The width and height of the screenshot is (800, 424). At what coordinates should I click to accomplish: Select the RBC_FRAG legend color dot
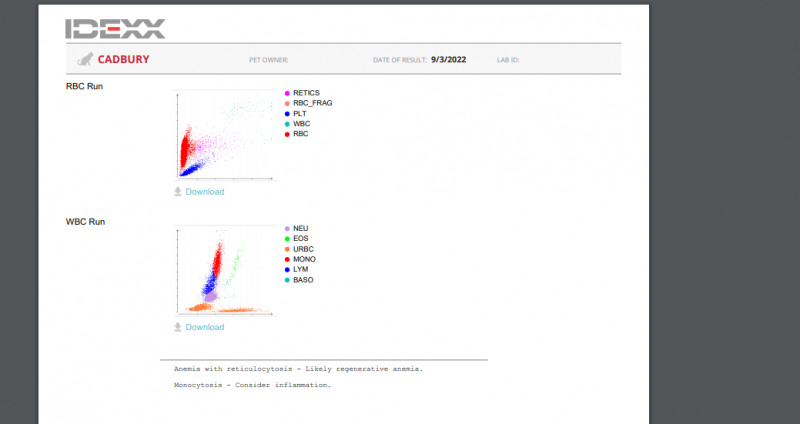point(287,103)
